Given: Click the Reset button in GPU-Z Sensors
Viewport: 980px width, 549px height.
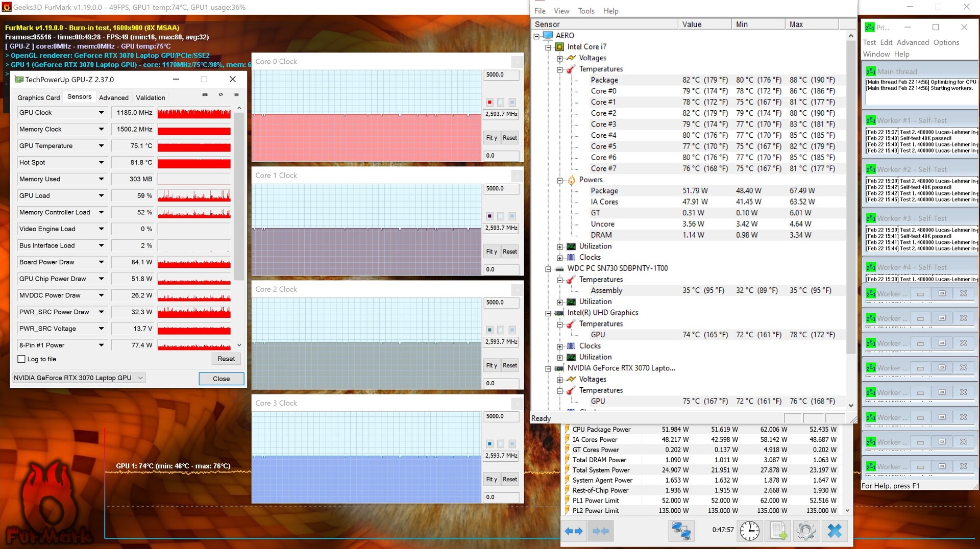Looking at the screenshot, I should click(226, 359).
